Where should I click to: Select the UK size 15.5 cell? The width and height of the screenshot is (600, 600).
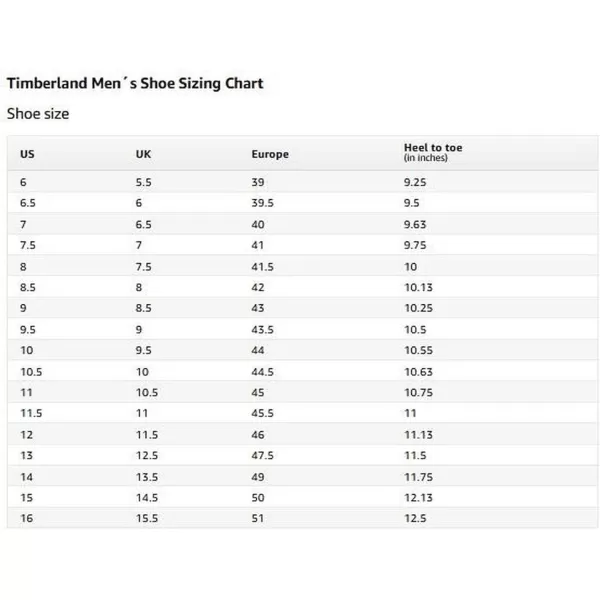[x=147, y=518]
